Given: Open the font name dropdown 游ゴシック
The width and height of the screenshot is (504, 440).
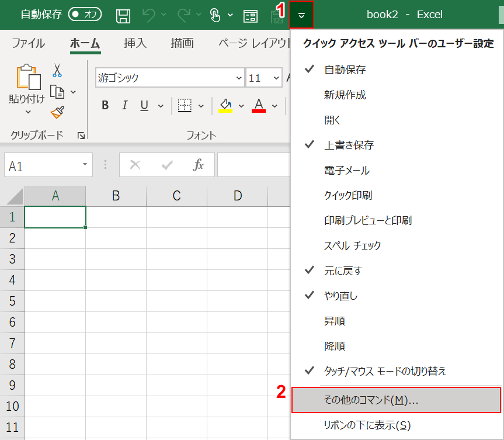Looking at the screenshot, I should tap(239, 78).
